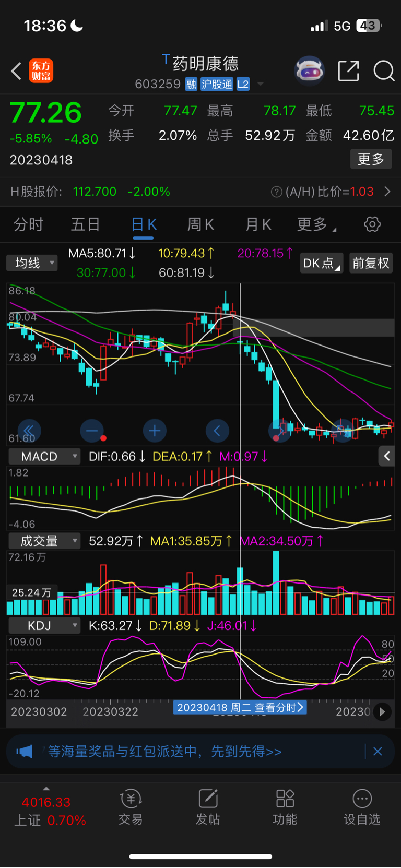The width and height of the screenshot is (401, 868).
Task: Switch to 周K tab
Action: click(201, 224)
